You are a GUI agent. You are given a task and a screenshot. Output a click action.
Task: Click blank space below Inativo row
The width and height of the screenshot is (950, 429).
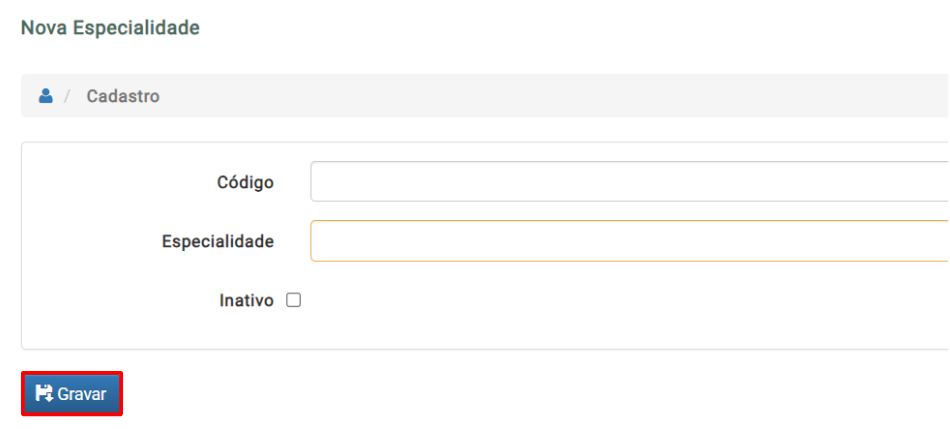point(485,330)
